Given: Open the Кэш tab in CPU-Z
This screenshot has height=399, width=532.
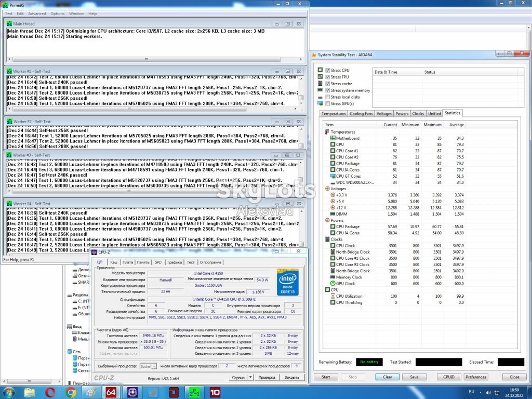Looking at the screenshot, I should [x=114, y=262].
